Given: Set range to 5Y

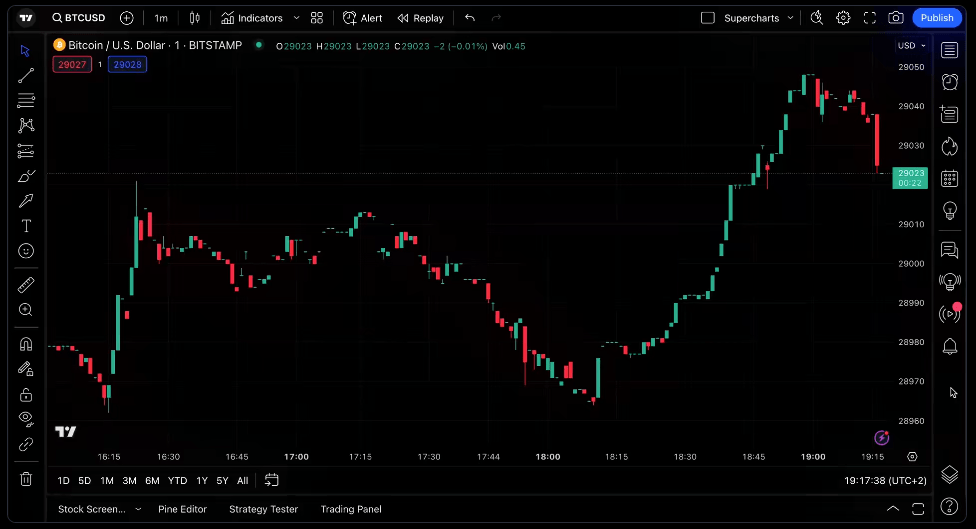Looking at the screenshot, I should point(222,480).
